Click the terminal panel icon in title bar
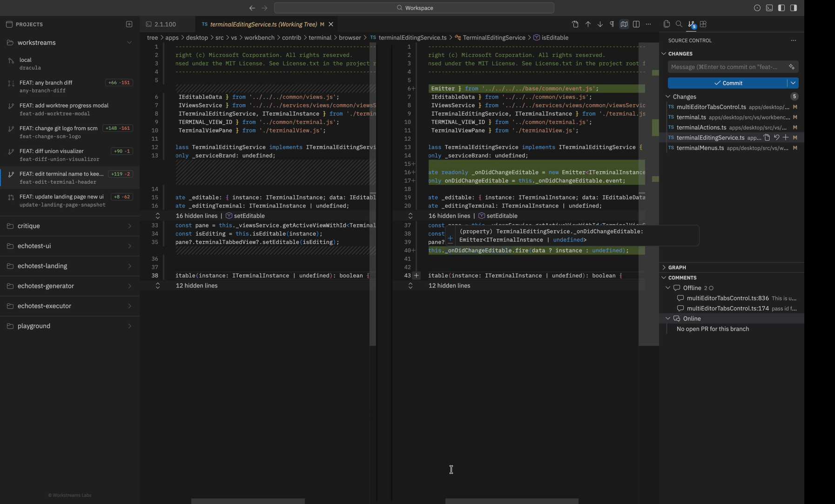The height and width of the screenshot is (504, 835). [769, 8]
